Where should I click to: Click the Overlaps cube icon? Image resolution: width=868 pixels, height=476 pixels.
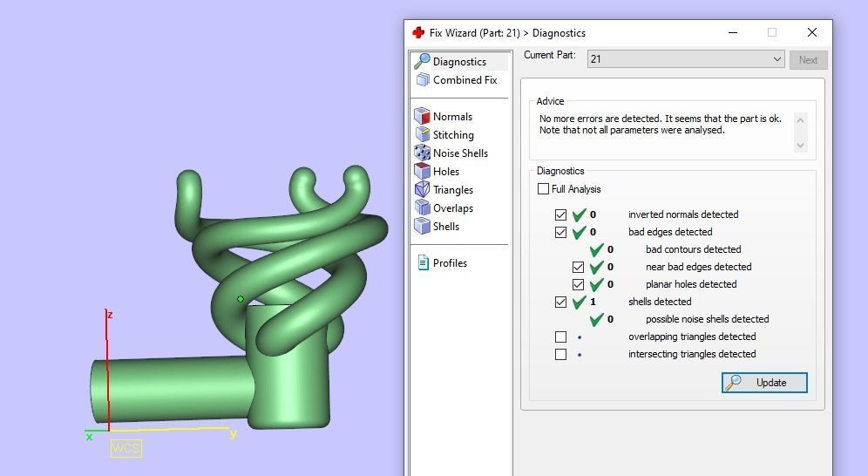pos(423,207)
